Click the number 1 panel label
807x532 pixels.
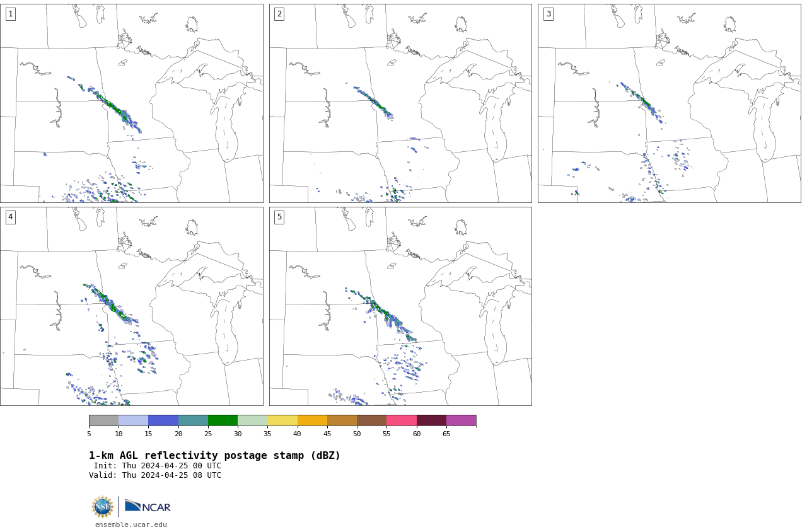[10, 14]
